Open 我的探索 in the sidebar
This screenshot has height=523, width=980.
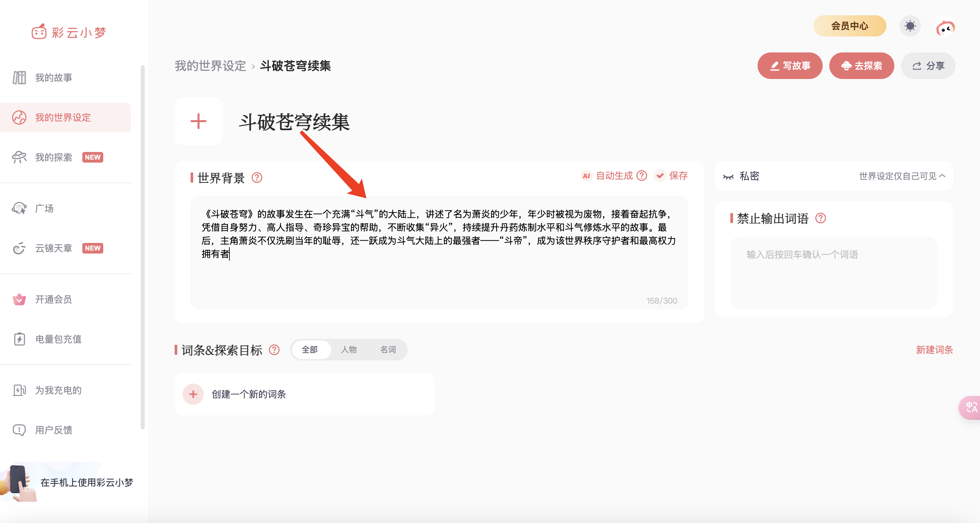[x=54, y=157]
